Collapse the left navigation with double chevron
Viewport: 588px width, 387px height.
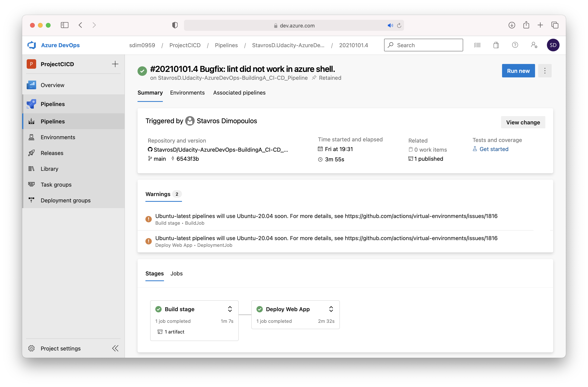pos(115,348)
